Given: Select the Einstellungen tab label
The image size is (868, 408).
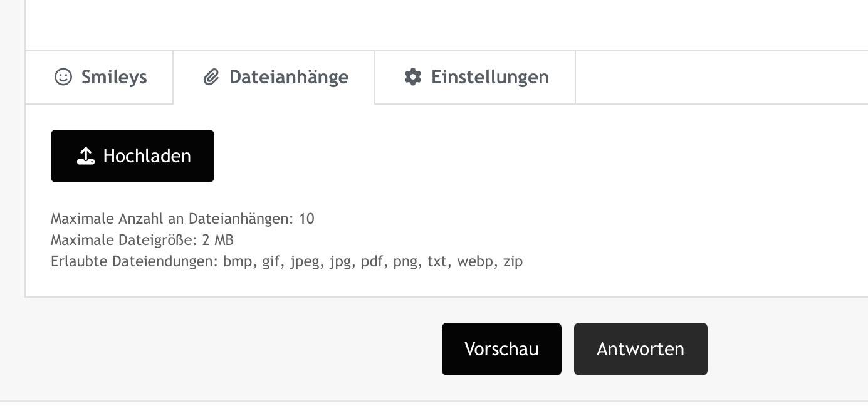Looking at the screenshot, I should coord(489,77).
